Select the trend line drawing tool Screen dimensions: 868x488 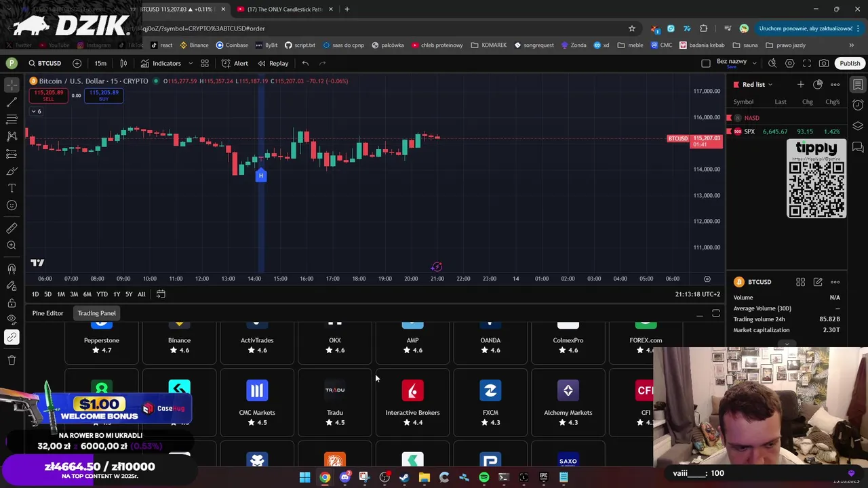click(12, 102)
